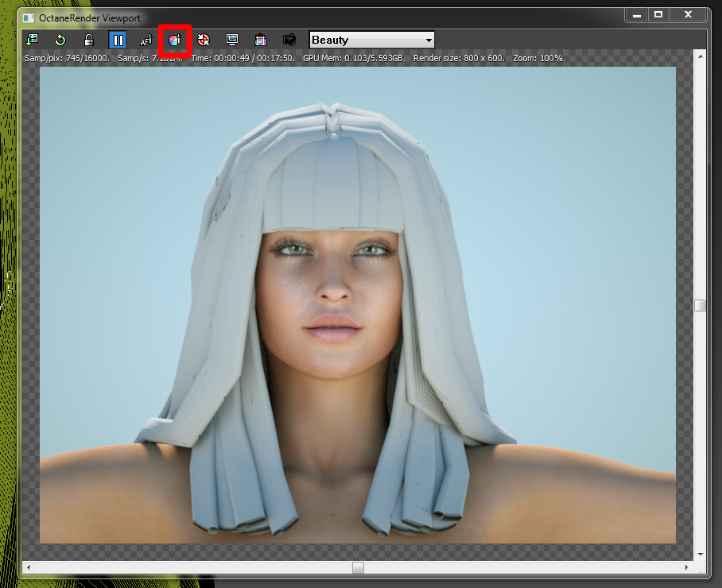
Task: Click the rendered image in viewport
Action: coord(358,305)
